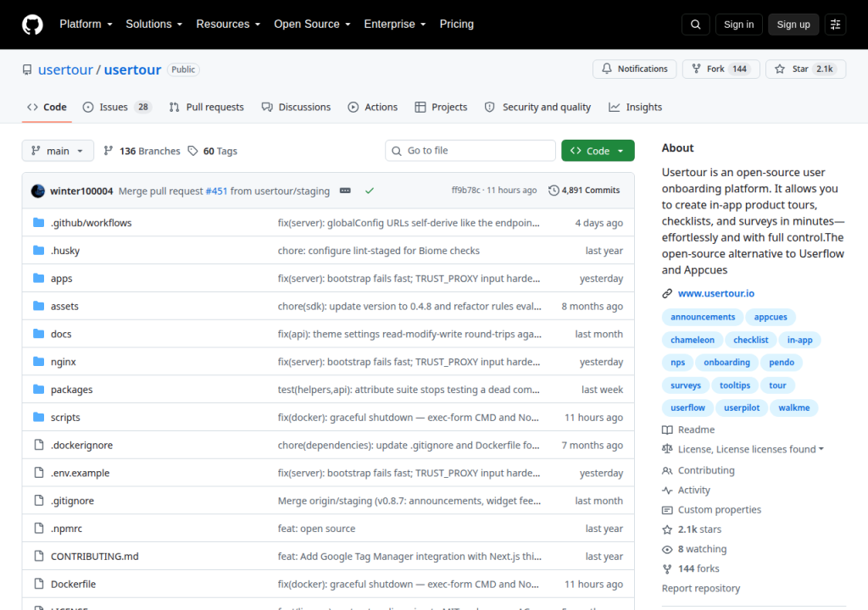
Task: Select the walkme topic tag
Action: pos(793,408)
